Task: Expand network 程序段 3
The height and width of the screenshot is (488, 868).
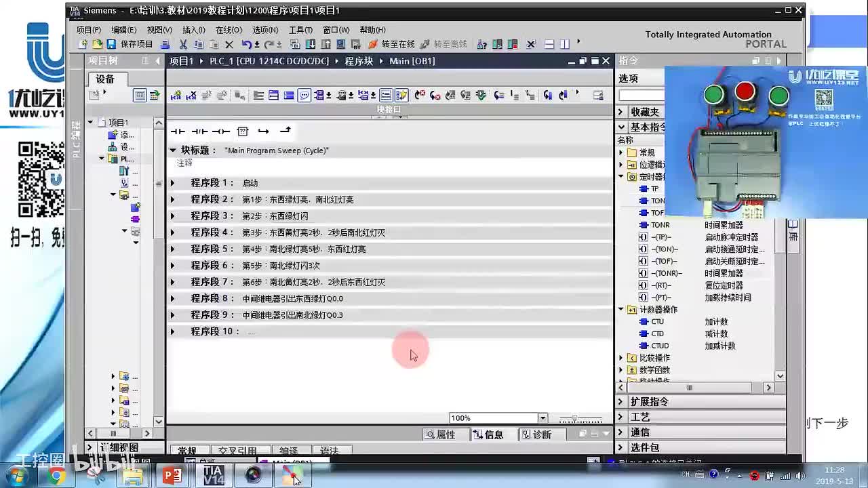Action: point(172,216)
